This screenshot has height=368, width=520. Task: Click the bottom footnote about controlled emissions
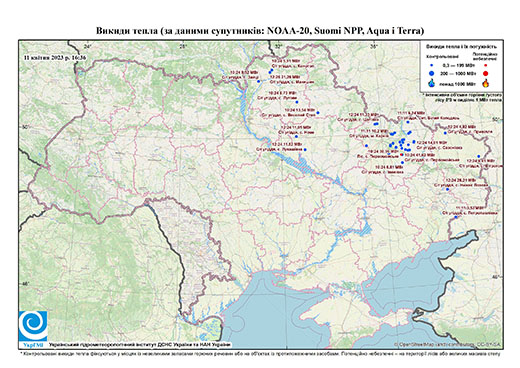(x=260, y=353)
